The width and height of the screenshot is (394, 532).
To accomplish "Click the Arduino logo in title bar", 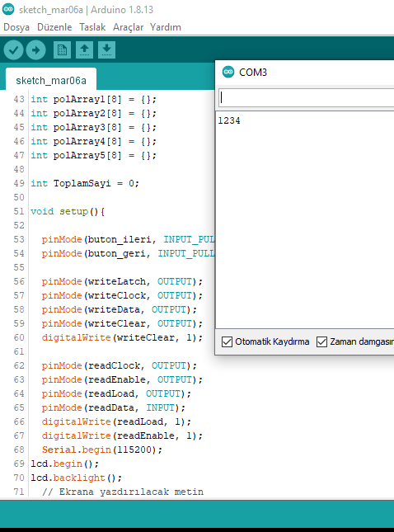I will coord(8,9).
